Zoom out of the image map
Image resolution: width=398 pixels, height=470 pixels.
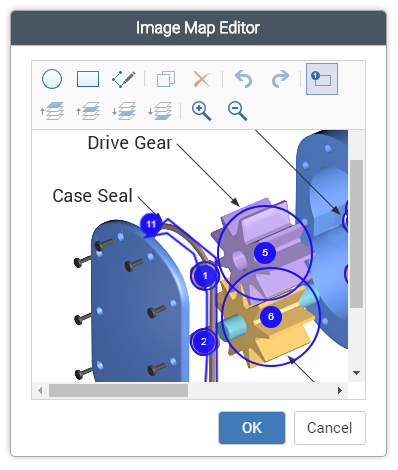coord(237,111)
